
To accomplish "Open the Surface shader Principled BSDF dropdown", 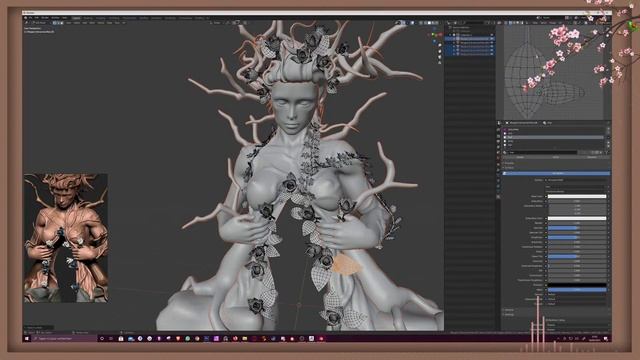I will (577, 180).
